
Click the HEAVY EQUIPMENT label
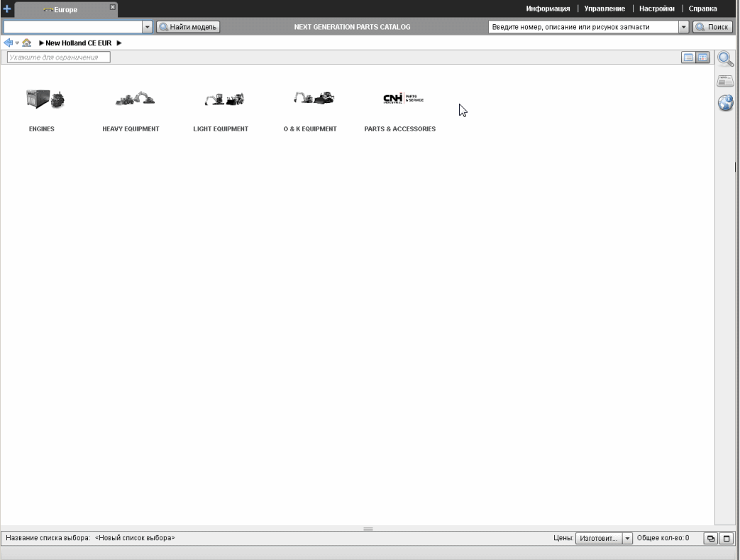[x=131, y=129]
